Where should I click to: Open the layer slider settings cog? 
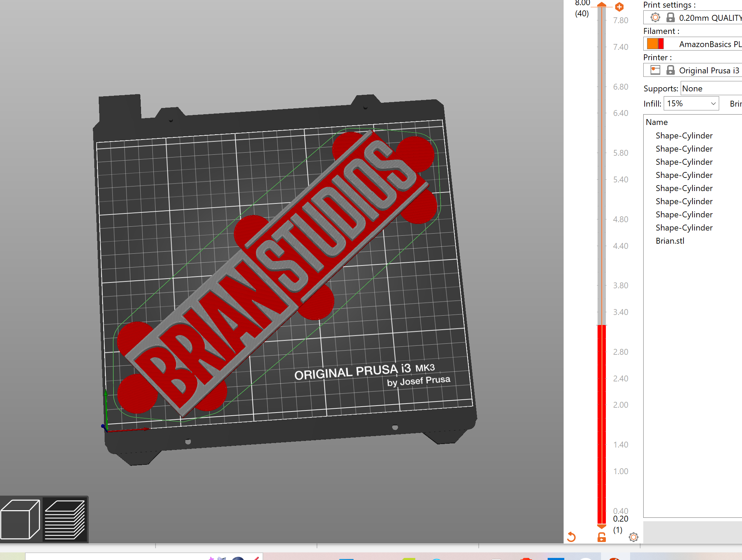pos(634,537)
